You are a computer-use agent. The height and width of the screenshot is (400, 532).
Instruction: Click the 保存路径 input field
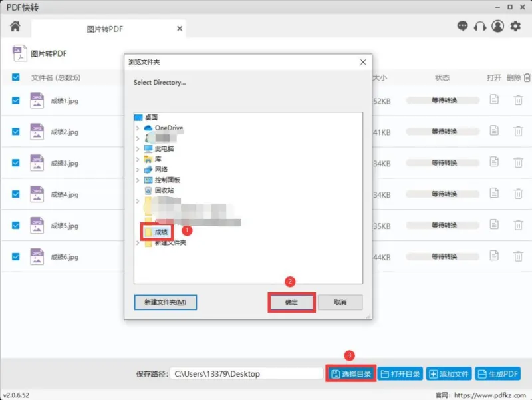pos(246,374)
